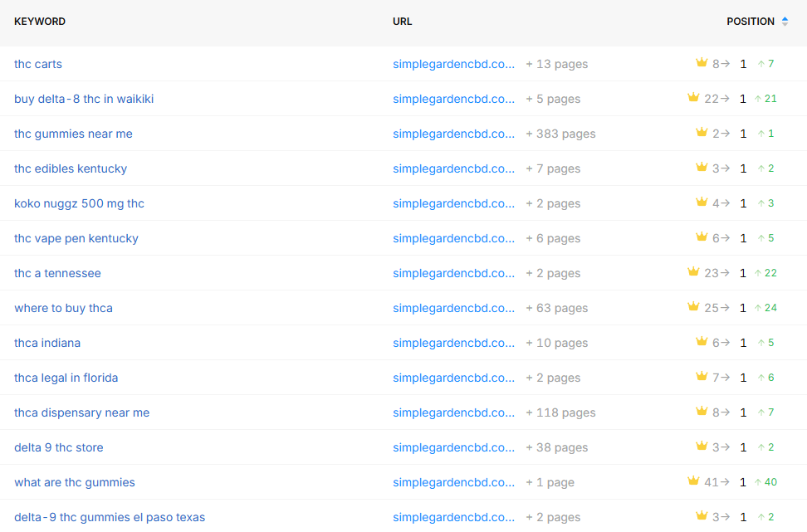
Task: Visit the simplegardencbd URL for thc a tennessee
Action: (453, 273)
